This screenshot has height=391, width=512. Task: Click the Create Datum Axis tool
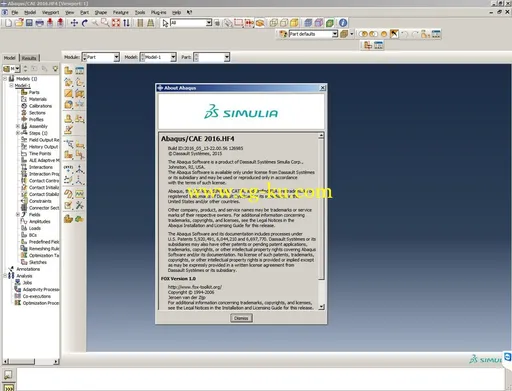point(80,169)
